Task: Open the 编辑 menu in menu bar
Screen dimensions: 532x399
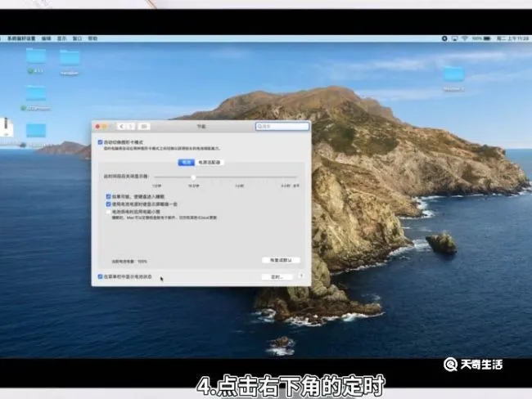Action: [x=46, y=38]
